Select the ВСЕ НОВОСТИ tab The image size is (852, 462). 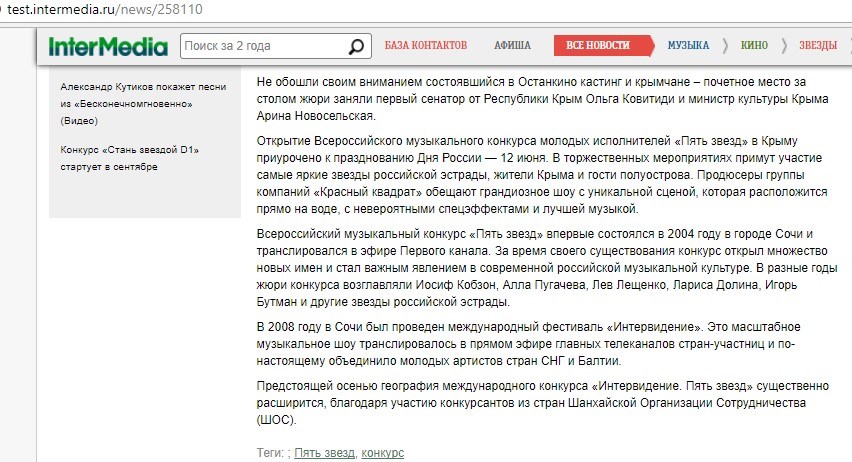(x=597, y=46)
